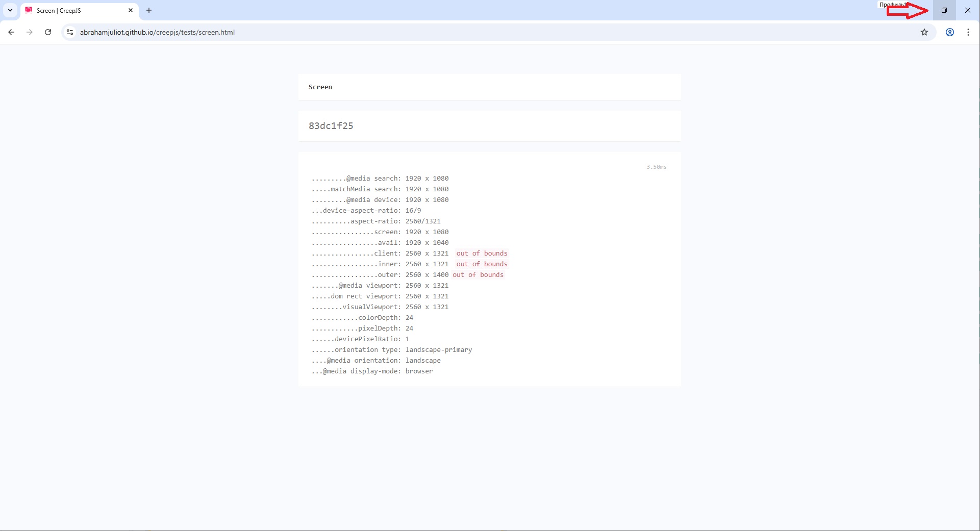This screenshot has height=531, width=980.
Task: Click the "colorDepth:" row label
Action: [x=380, y=318]
